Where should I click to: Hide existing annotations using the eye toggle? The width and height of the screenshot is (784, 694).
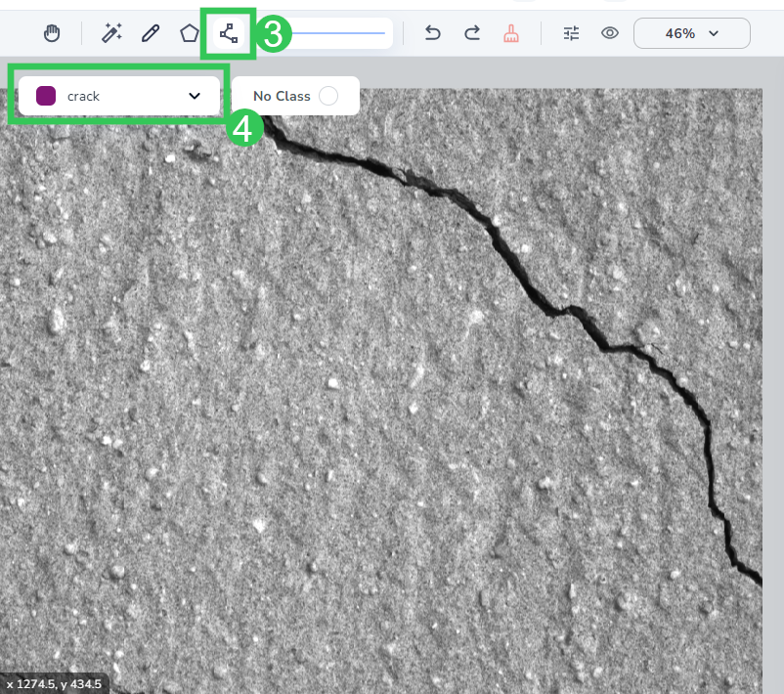[609, 32]
